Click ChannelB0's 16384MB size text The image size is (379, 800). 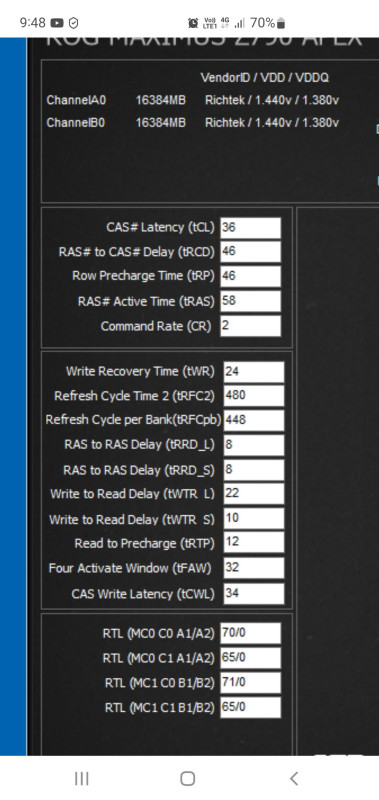[161, 123]
